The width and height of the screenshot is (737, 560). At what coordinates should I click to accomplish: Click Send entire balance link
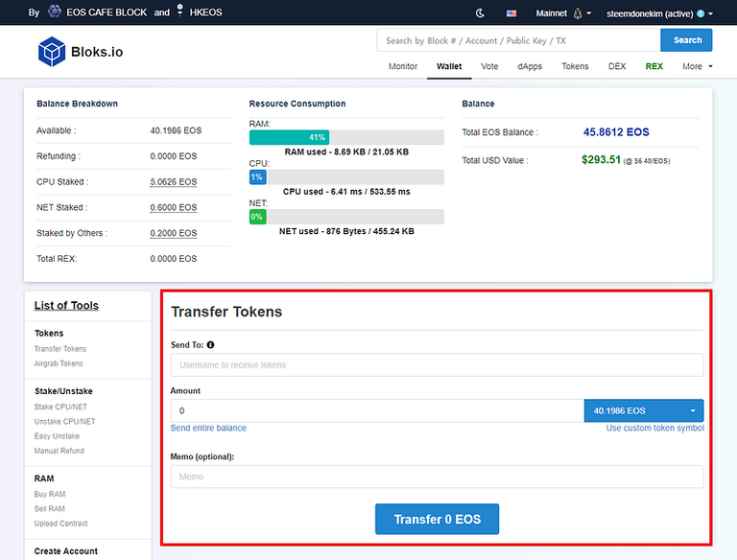(208, 428)
